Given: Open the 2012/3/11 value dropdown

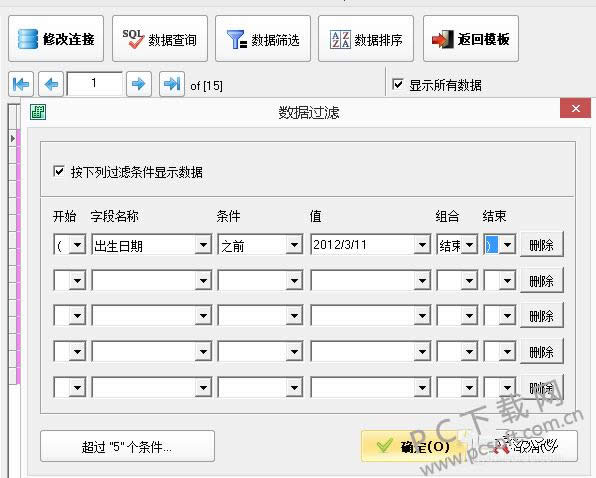Looking at the screenshot, I should click(422, 245).
